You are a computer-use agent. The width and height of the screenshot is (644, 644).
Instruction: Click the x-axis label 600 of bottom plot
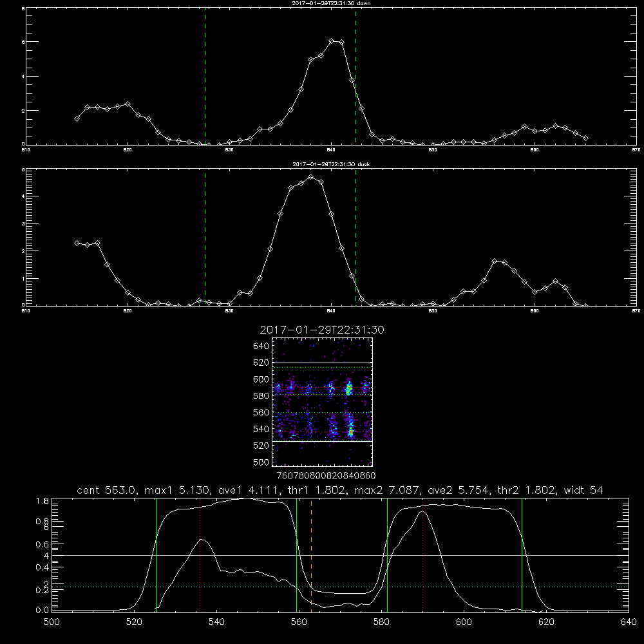[x=464, y=622]
